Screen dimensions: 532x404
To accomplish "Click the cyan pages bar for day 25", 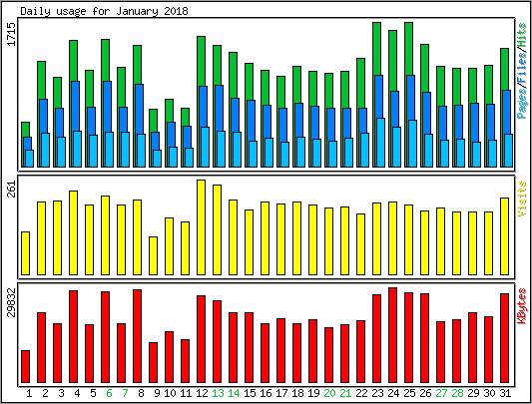I will coord(412,144).
